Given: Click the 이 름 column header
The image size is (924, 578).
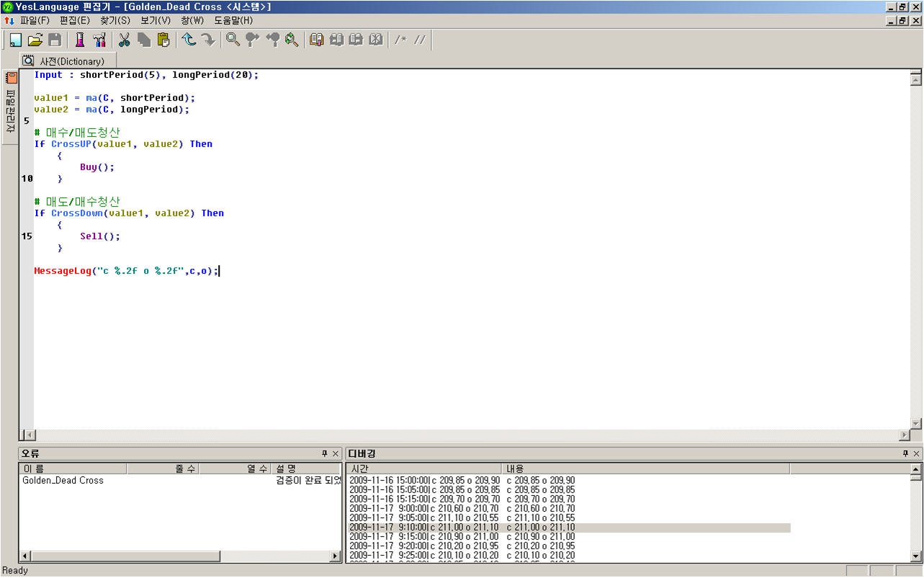Looking at the screenshot, I should tap(72, 468).
